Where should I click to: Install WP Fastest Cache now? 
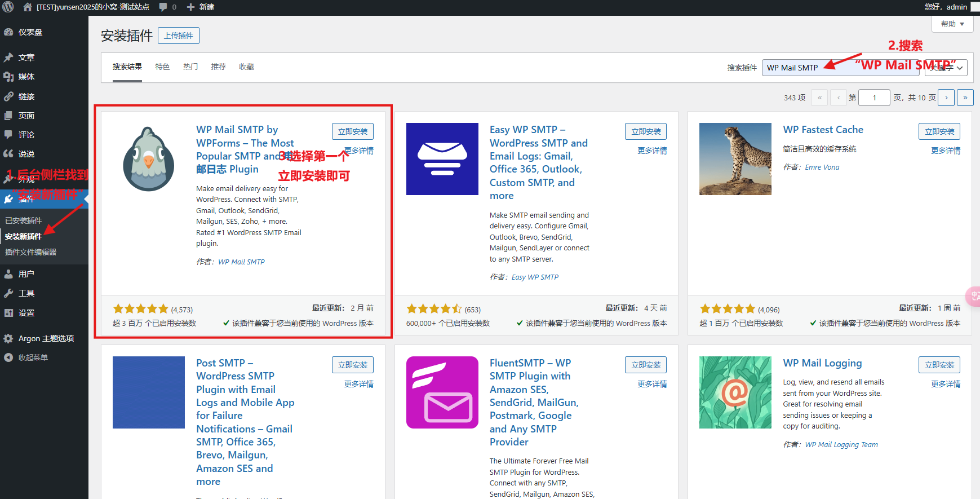coord(939,131)
